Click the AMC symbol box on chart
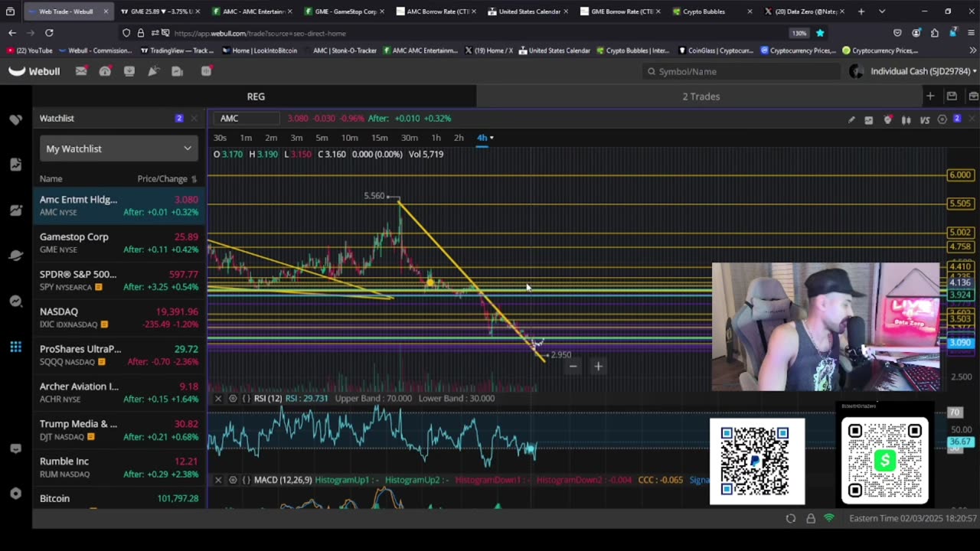Image resolution: width=980 pixels, height=551 pixels. tap(248, 119)
